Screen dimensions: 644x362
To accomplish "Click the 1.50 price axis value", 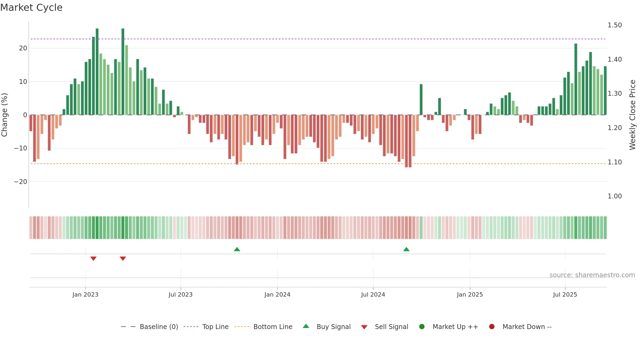I will pyautogui.click(x=615, y=25).
